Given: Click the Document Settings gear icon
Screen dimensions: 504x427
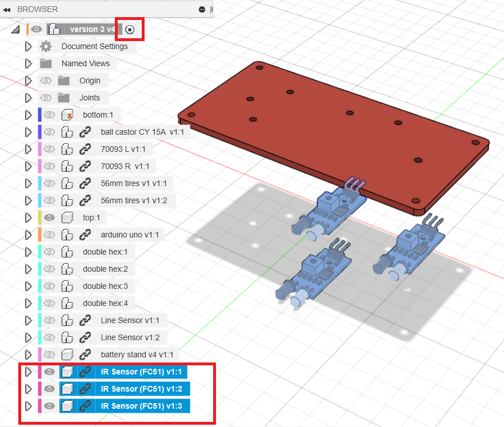Looking at the screenshot, I should (x=46, y=46).
